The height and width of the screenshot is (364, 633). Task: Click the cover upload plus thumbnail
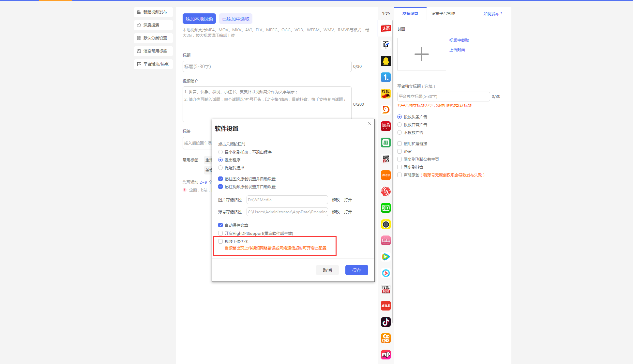pos(421,54)
